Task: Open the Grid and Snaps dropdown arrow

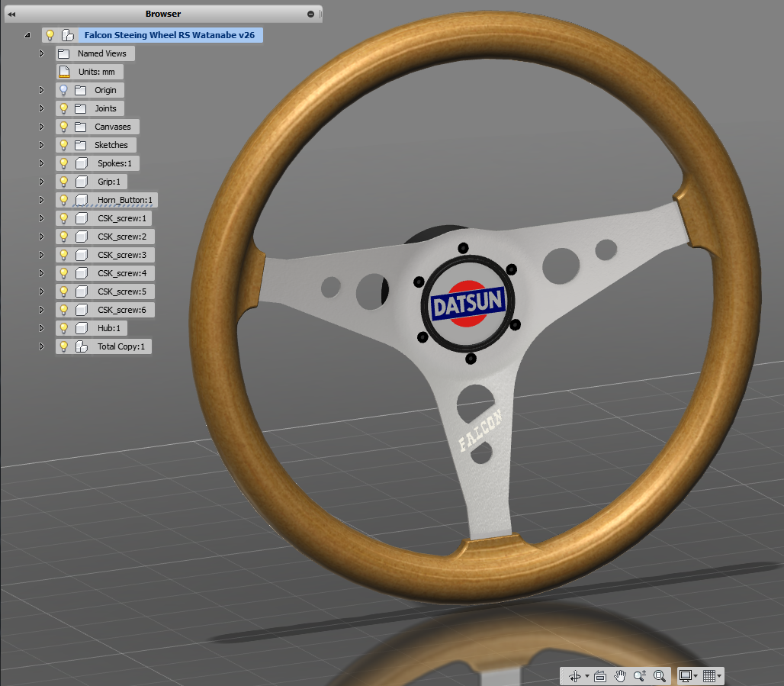Action: click(719, 676)
